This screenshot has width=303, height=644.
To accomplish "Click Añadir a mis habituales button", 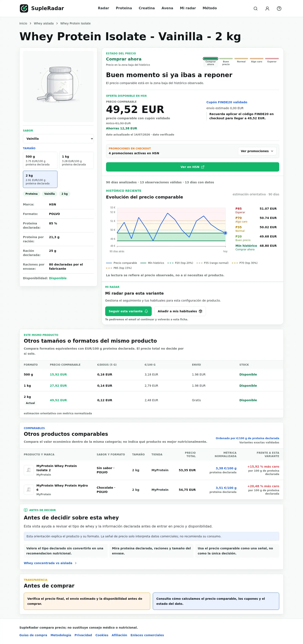I will pyautogui.click(x=180, y=311).
